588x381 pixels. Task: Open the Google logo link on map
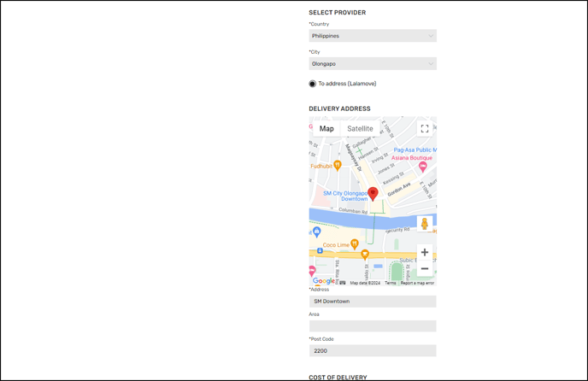[x=324, y=281]
